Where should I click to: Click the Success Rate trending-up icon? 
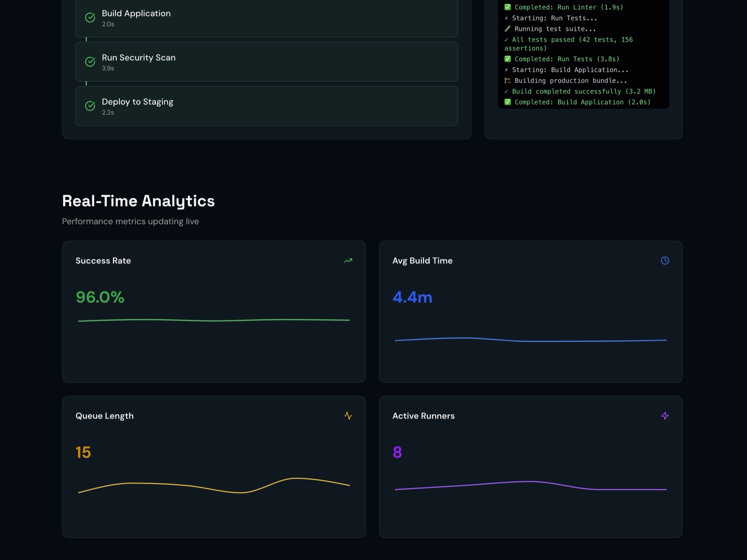pyautogui.click(x=348, y=261)
